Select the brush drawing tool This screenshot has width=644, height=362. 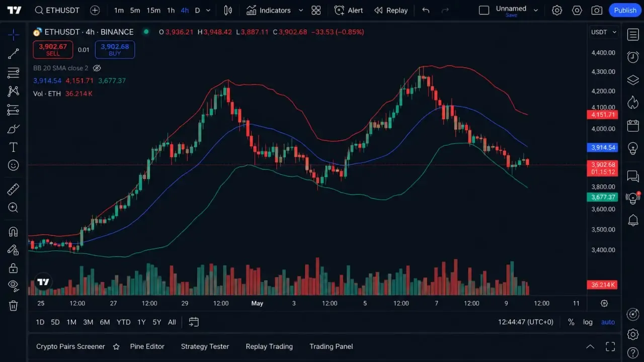click(x=14, y=129)
